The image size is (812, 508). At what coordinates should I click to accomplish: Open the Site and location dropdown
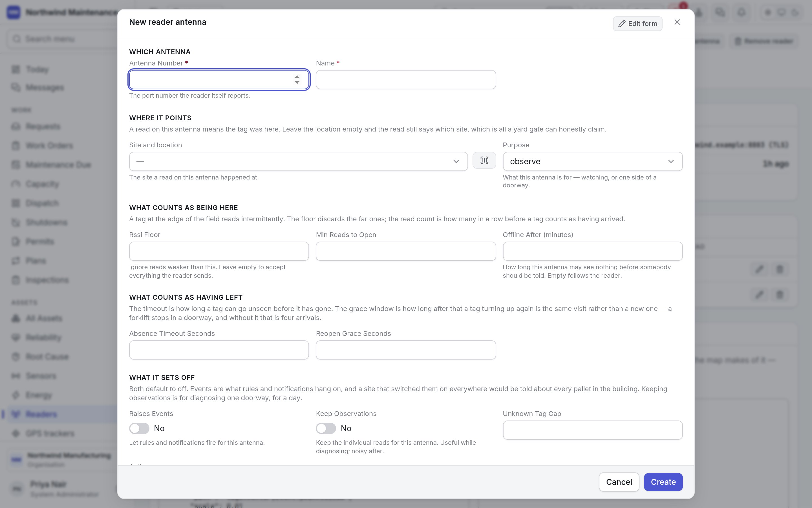(298, 161)
